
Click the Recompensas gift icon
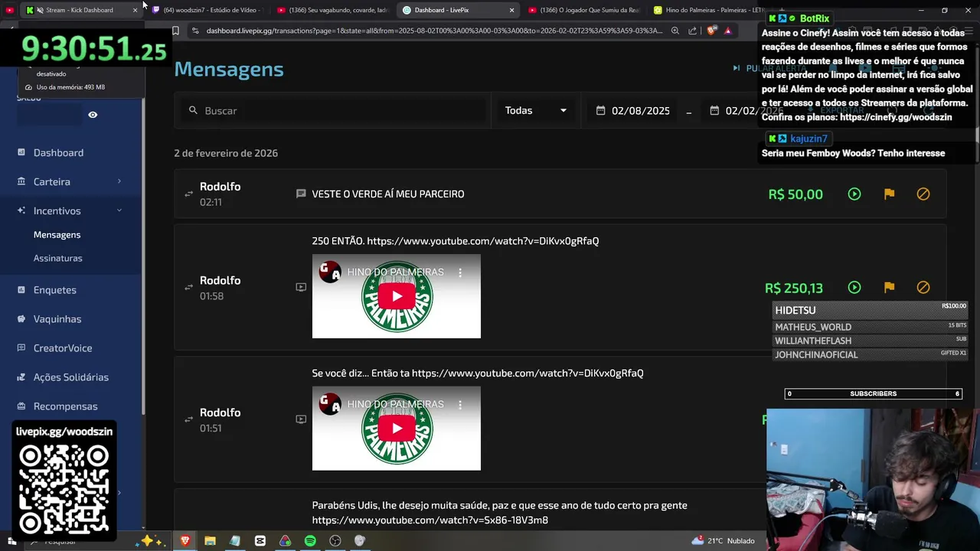tap(21, 406)
